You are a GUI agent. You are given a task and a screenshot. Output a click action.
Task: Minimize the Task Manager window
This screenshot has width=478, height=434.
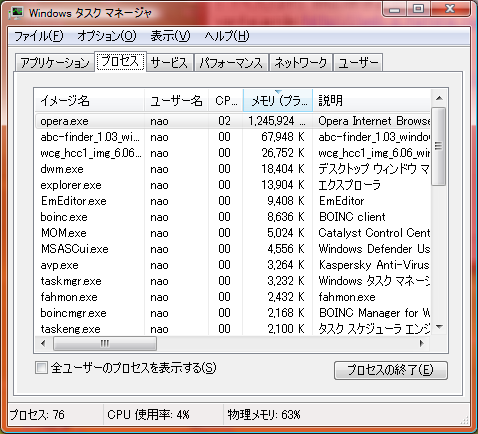click(395, 9)
